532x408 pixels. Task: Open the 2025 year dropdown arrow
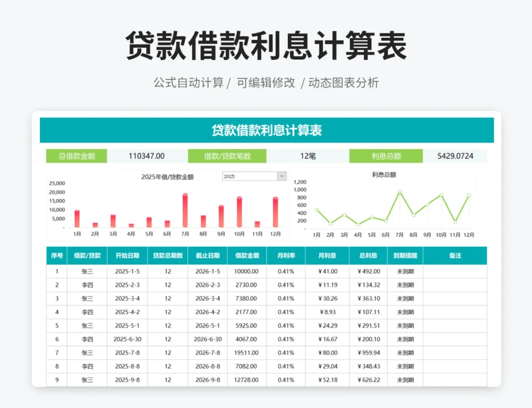(281, 176)
